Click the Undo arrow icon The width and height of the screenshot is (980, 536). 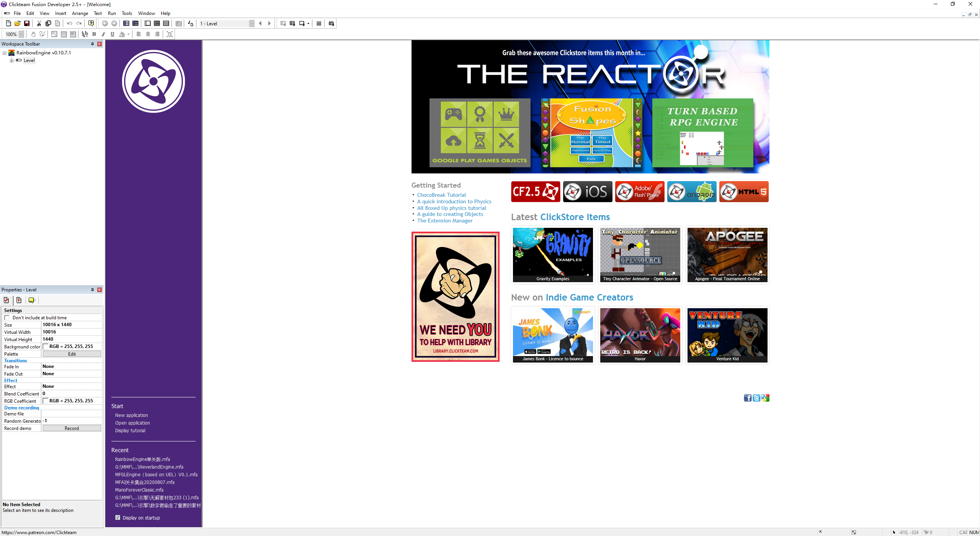click(x=70, y=23)
